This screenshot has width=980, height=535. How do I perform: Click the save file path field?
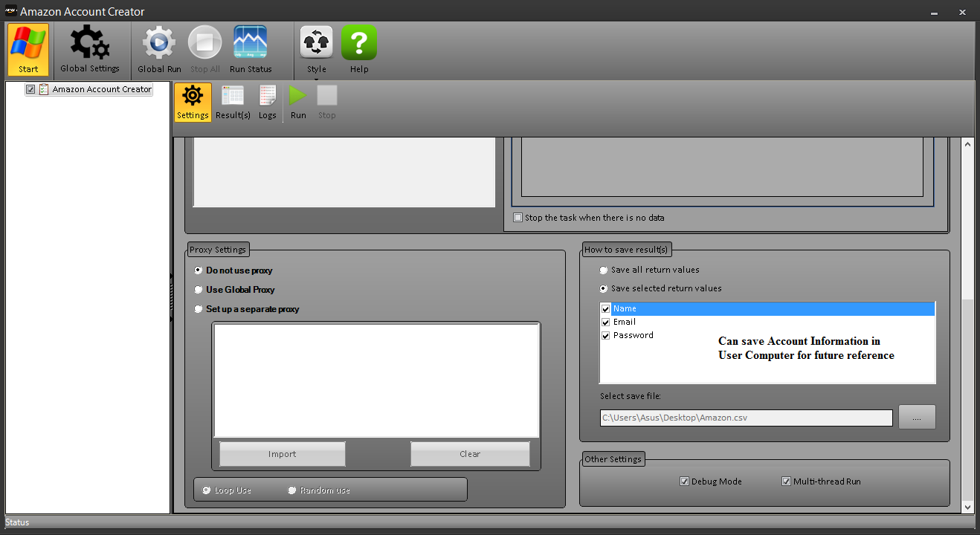(x=747, y=418)
